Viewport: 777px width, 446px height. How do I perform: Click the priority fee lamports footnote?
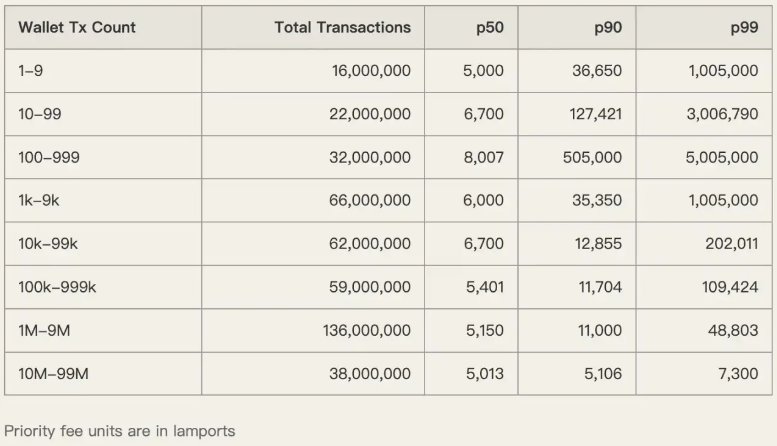pyautogui.click(x=120, y=431)
